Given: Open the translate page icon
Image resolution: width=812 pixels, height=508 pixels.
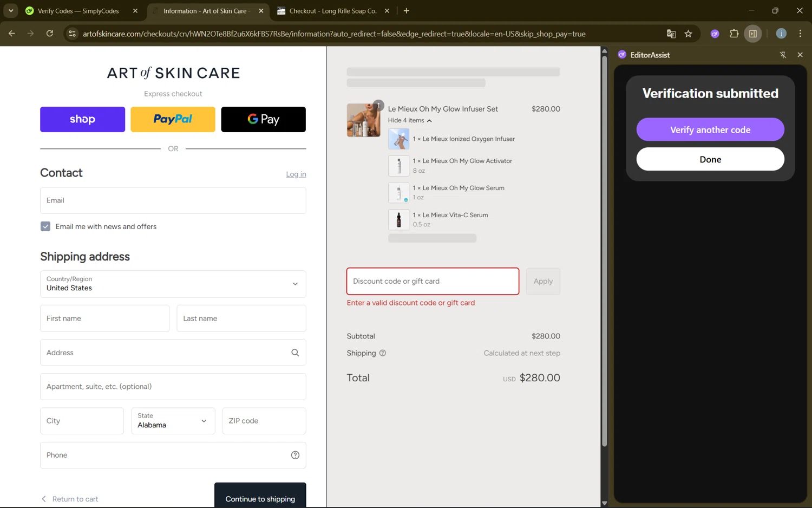Looking at the screenshot, I should point(671,34).
